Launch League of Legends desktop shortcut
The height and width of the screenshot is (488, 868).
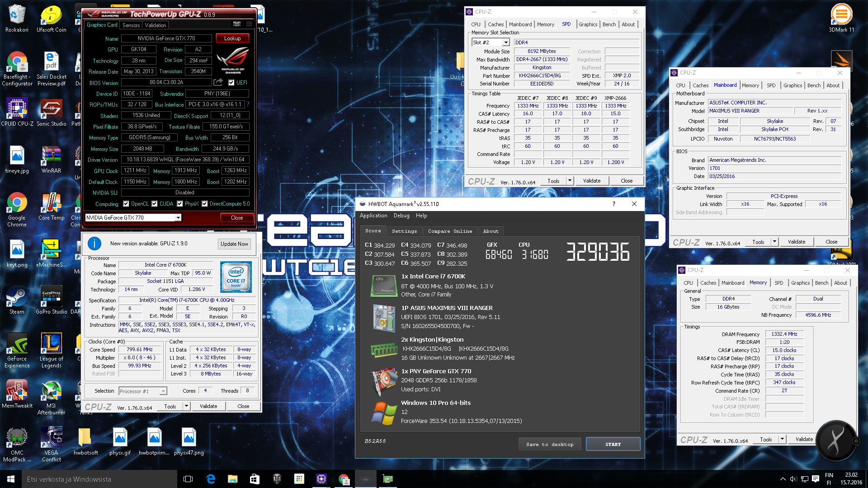click(x=51, y=351)
